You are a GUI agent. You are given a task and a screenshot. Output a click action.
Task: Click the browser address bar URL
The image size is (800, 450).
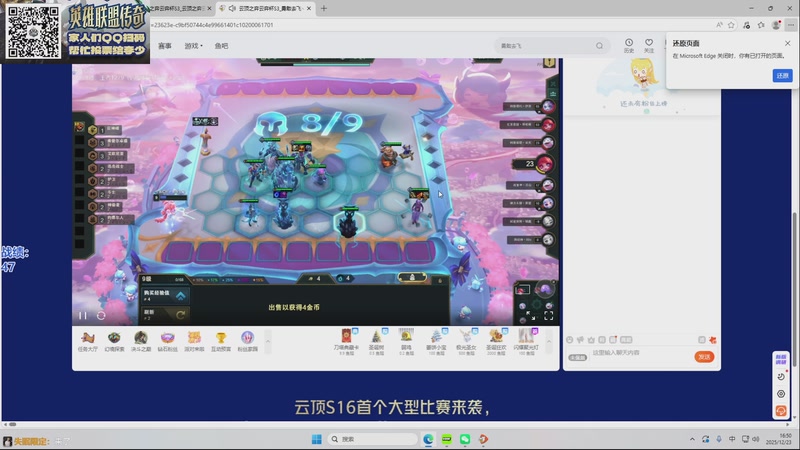point(212,24)
